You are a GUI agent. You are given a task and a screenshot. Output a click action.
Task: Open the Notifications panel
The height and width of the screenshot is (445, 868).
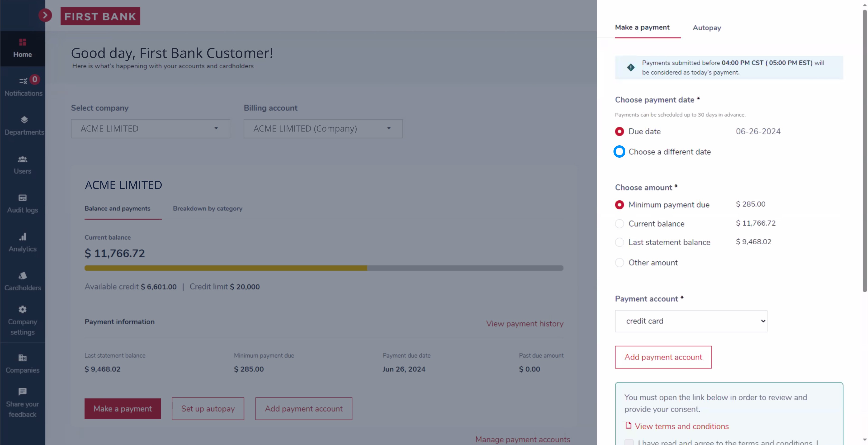[x=23, y=86]
